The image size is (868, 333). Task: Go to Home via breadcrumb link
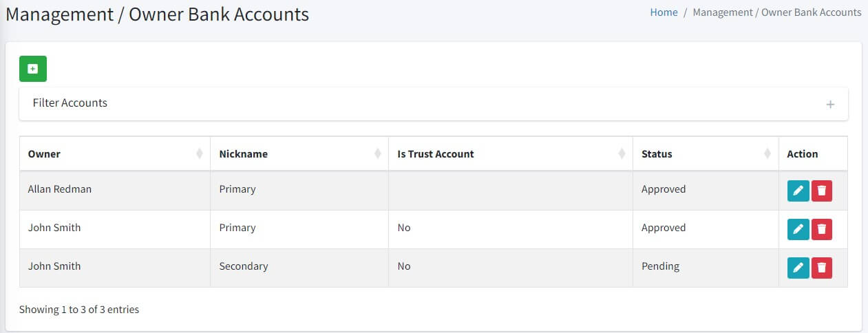[x=664, y=12]
